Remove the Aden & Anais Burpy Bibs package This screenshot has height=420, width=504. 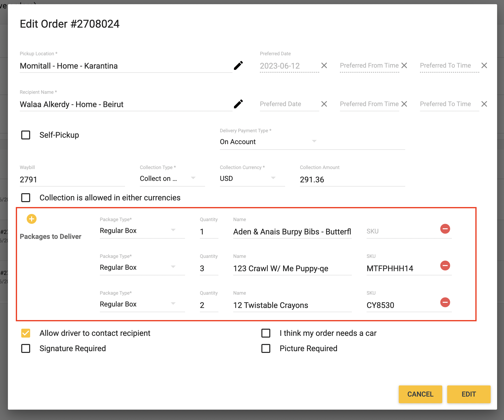(x=445, y=229)
